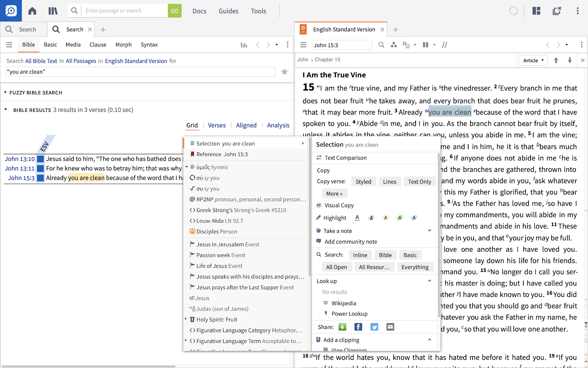Close the locator bar in ESV

pyautogui.click(x=582, y=60)
